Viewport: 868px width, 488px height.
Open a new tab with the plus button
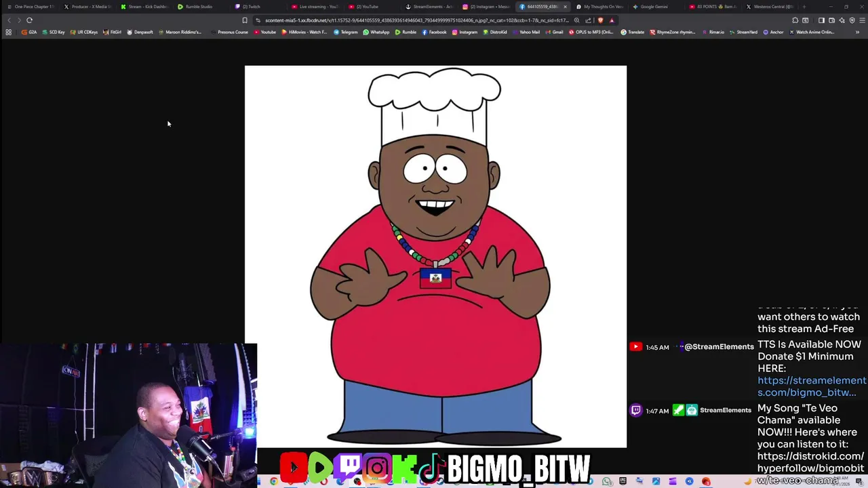click(804, 7)
